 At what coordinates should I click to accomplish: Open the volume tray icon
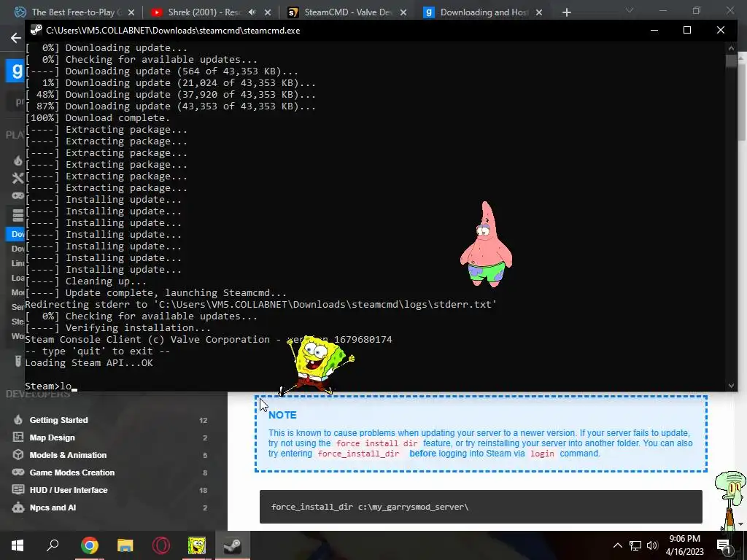pyautogui.click(x=653, y=545)
